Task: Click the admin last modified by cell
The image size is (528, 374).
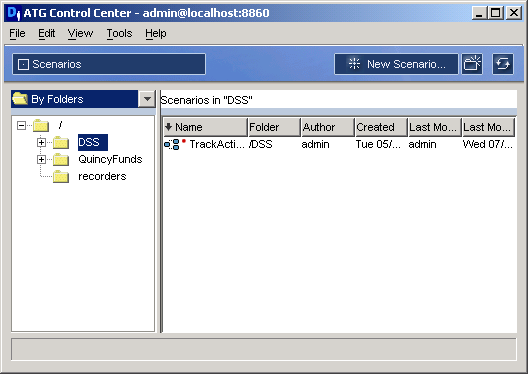Action: coord(422,144)
